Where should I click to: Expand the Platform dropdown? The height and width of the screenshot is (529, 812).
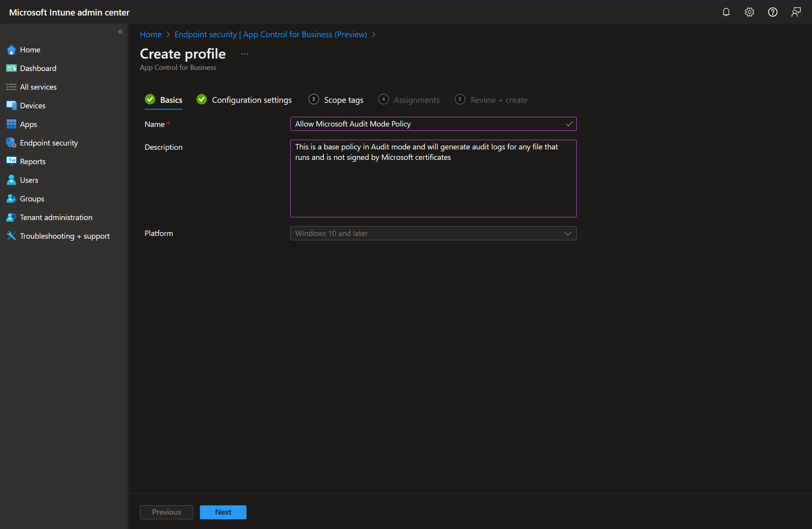pyautogui.click(x=433, y=233)
